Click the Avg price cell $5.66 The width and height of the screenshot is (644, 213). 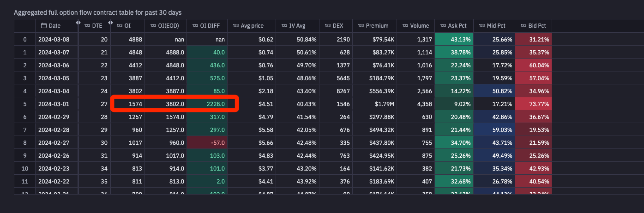252,143
